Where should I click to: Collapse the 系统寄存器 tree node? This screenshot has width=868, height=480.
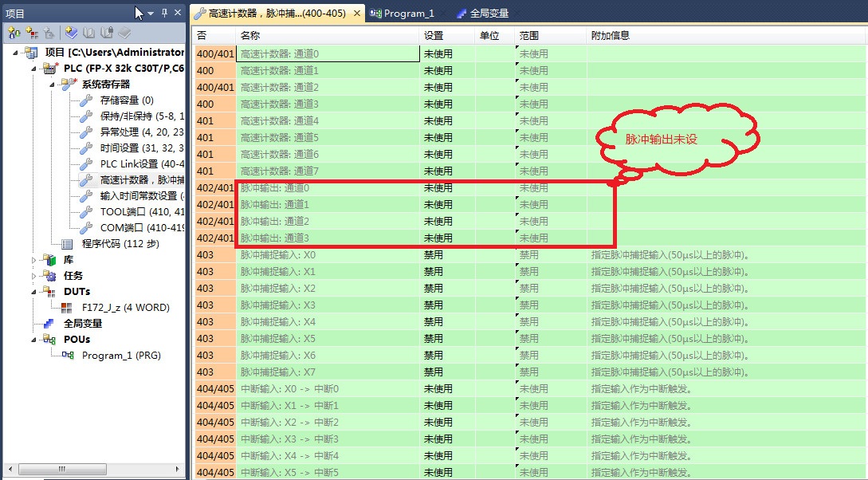[x=52, y=84]
